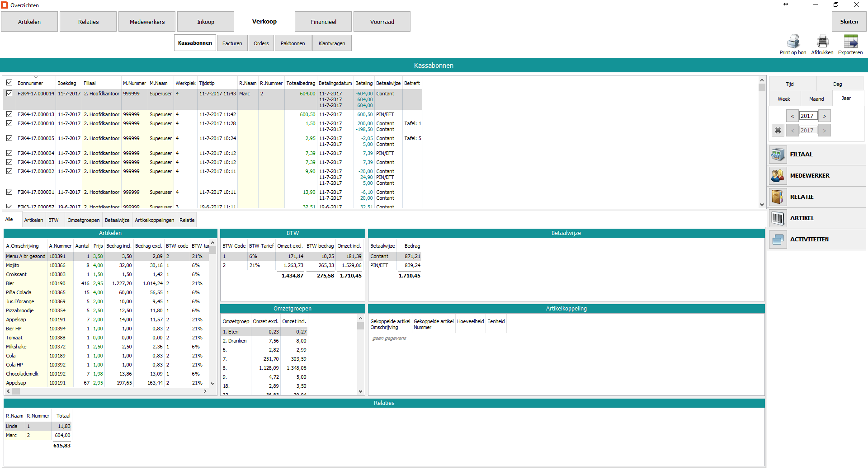Click the Print op bon printer icon

click(793, 41)
